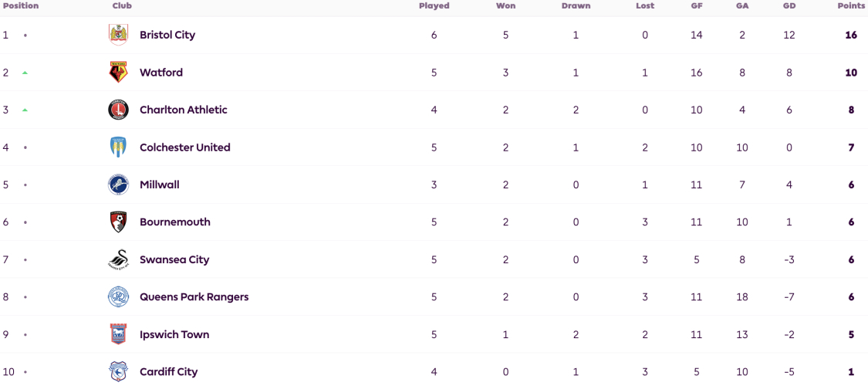
Task: Sort by the GD column header
Action: [789, 6]
